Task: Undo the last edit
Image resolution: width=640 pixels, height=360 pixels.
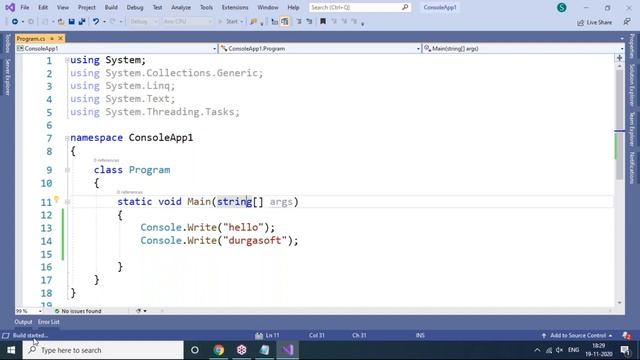Action: click(96, 22)
